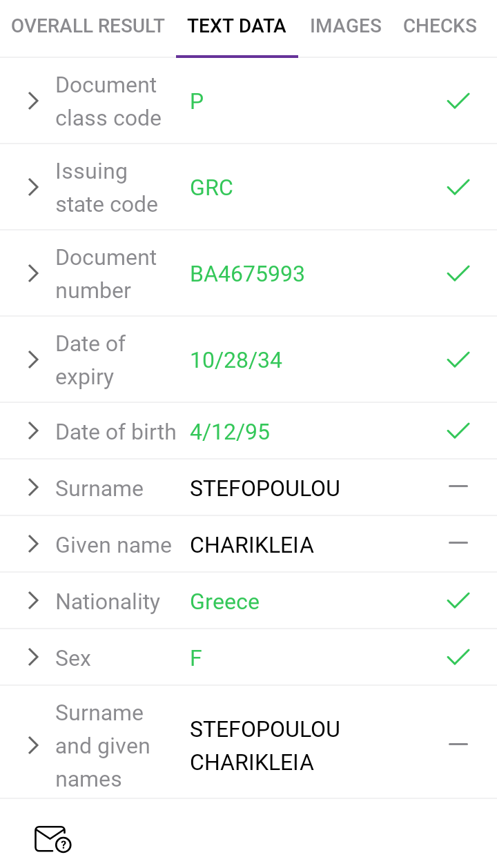
Task: Click green checkmark for Document class code
Action: pos(458,101)
